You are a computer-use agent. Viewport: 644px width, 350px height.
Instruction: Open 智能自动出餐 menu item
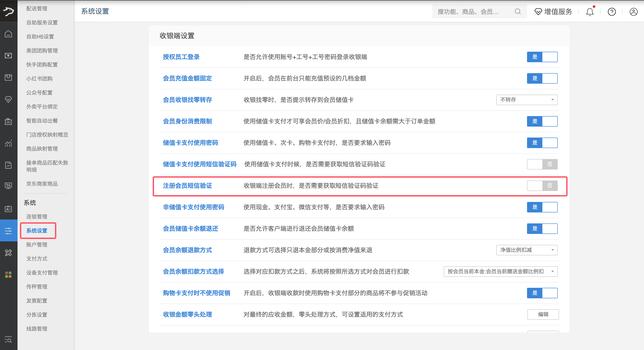click(x=42, y=120)
